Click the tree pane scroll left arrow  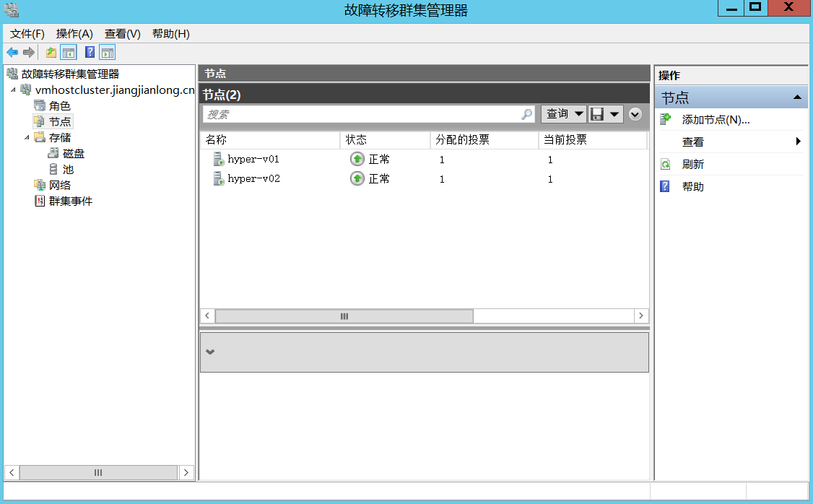click(12, 472)
